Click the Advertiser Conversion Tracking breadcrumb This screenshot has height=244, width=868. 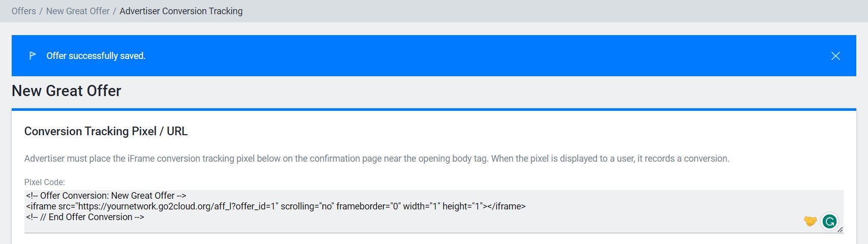[x=181, y=11]
